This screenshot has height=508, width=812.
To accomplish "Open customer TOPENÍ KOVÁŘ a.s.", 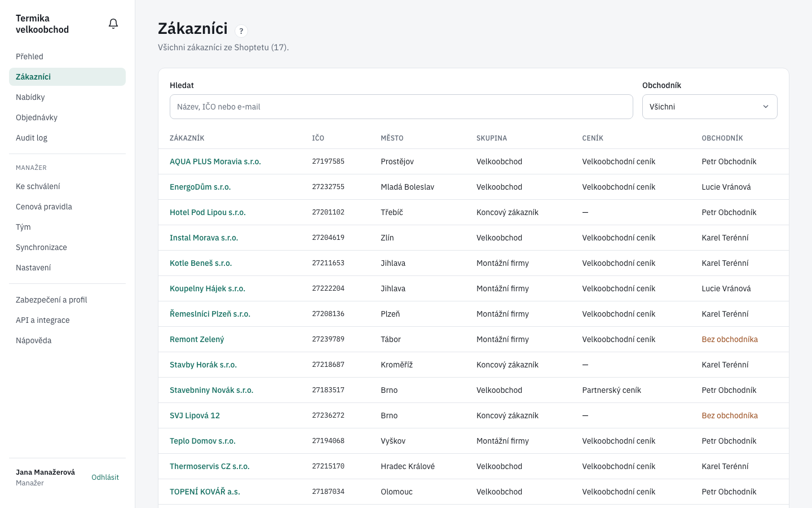I will (x=205, y=492).
